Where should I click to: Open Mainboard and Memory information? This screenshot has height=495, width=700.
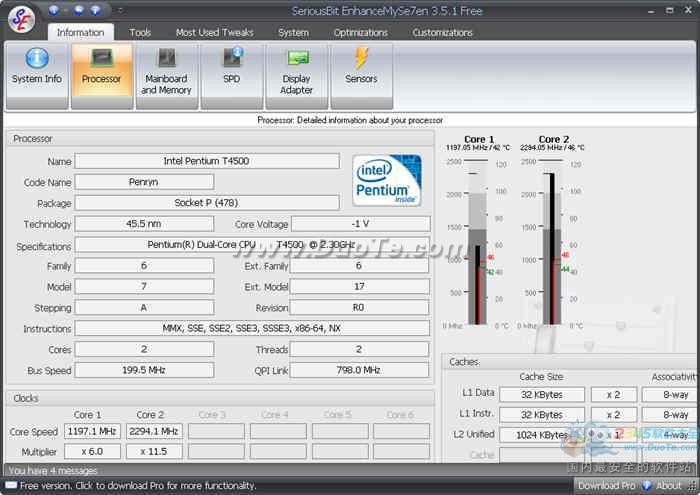(166, 75)
